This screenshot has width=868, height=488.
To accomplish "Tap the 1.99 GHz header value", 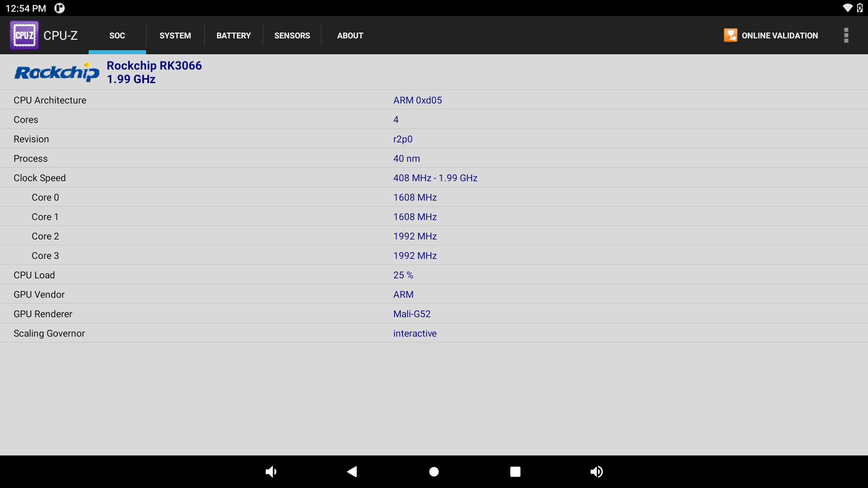I will coord(131,79).
